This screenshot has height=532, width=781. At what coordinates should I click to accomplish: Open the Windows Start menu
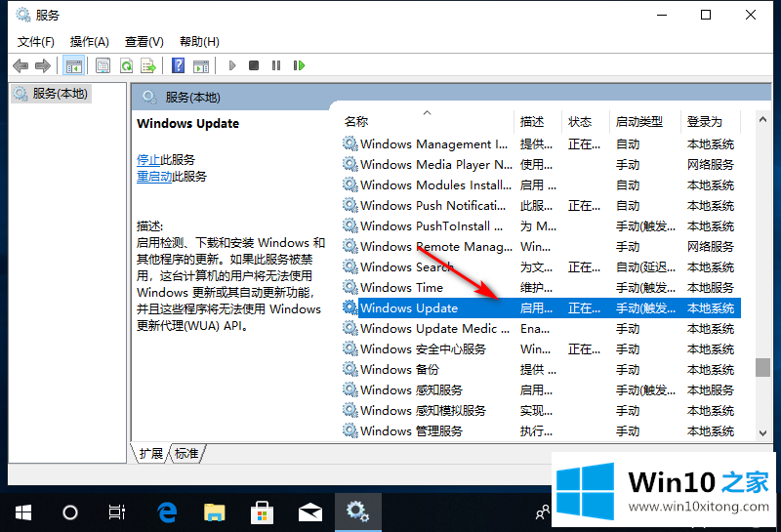22,512
